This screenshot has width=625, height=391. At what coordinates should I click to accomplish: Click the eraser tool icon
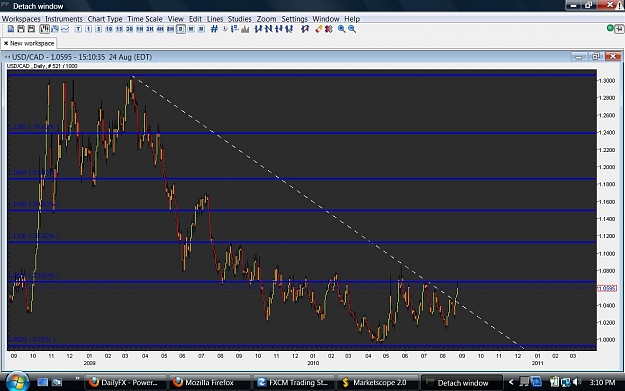point(318,29)
